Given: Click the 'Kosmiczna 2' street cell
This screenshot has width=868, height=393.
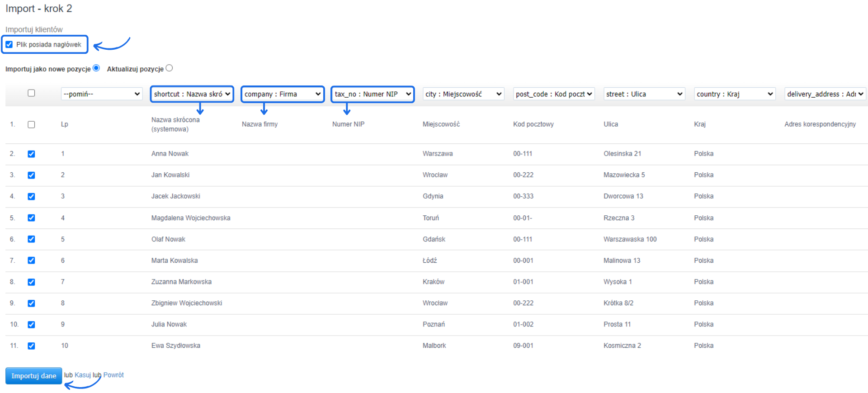Looking at the screenshot, I should pos(623,346).
